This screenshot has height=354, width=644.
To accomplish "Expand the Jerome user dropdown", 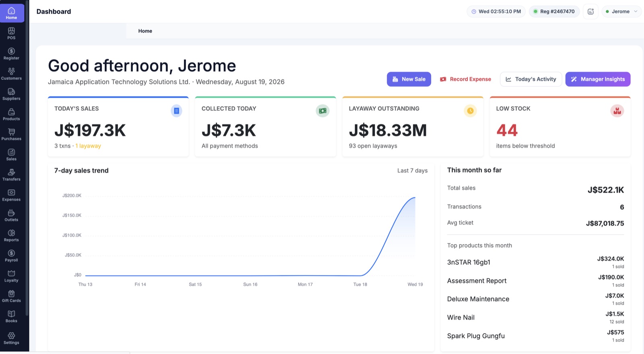I will point(621,11).
